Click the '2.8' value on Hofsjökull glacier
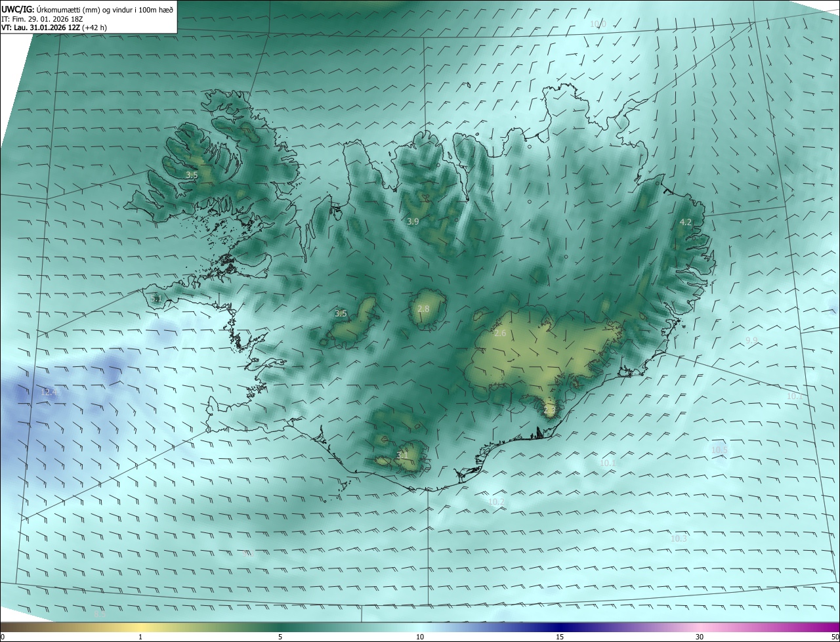 tap(423, 309)
